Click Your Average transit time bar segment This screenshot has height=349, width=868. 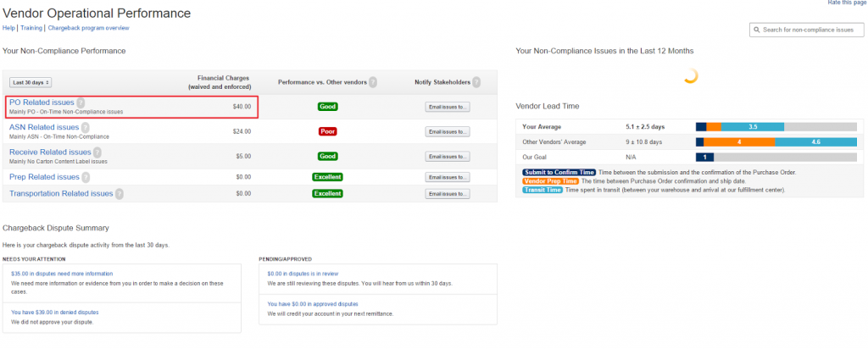click(753, 127)
